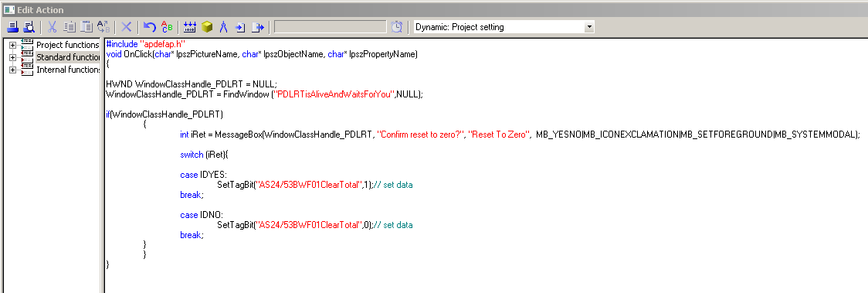Viewport: 868px width, 293px height.
Task: Click the switch (iRet) statement
Action: pyautogui.click(x=205, y=155)
